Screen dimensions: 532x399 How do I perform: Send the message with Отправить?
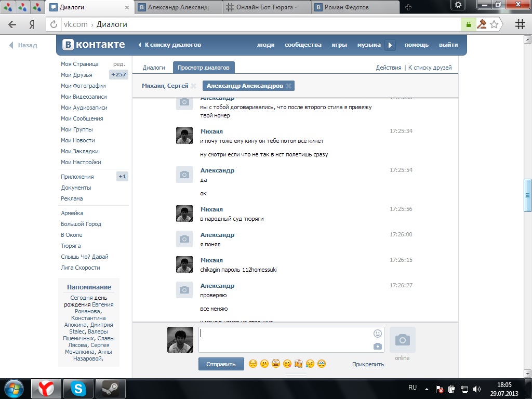pyautogui.click(x=221, y=364)
